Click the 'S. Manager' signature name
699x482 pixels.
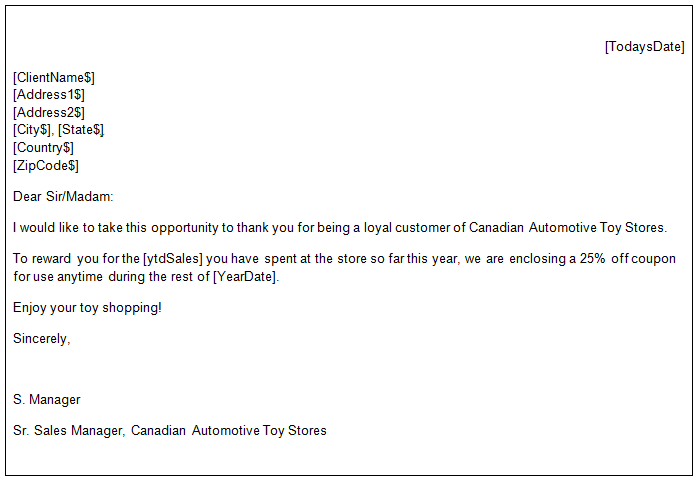click(x=47, y=400)
